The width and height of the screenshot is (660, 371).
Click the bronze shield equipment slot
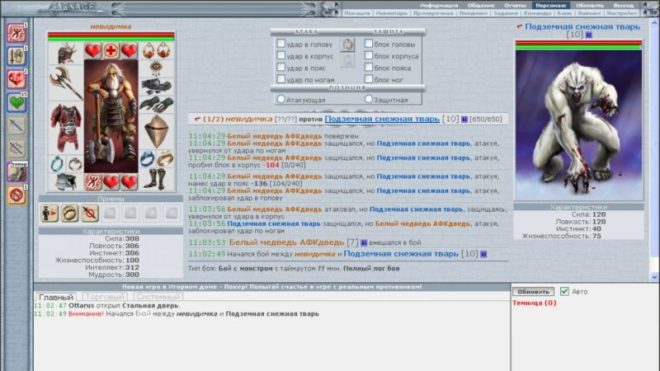pyautogui.click(x=157, y=131)
